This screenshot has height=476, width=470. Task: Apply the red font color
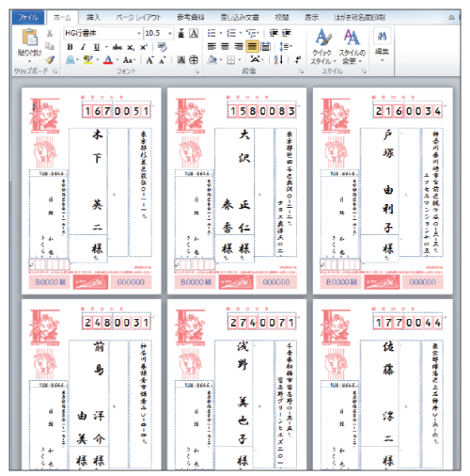[x=108, y=60]
